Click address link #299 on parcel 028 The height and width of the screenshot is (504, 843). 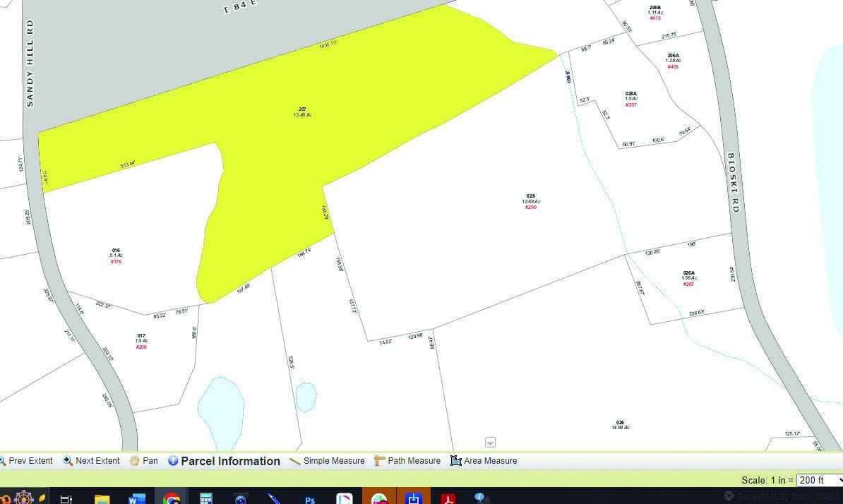pos(531,208)
